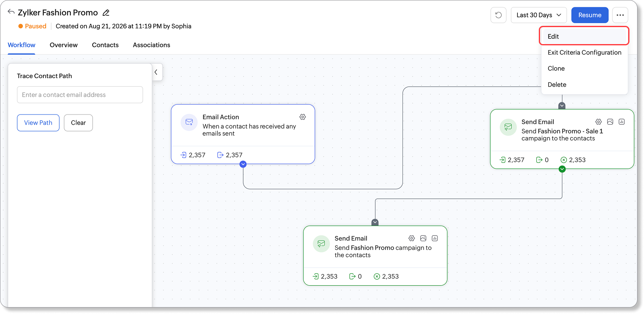Screen dimensions: 644x314
Task: Click the Email Action envelope icon
Action: point(189,122)
